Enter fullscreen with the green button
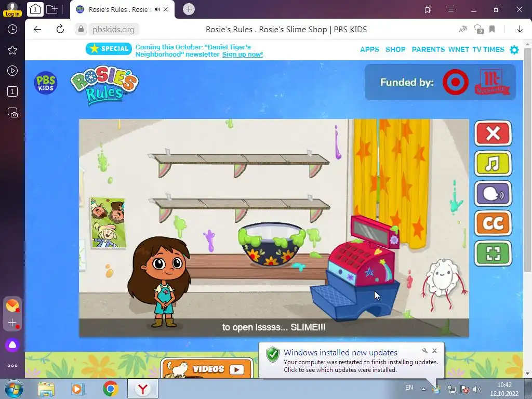Screen dimensions: 532x399 point(493,253)
